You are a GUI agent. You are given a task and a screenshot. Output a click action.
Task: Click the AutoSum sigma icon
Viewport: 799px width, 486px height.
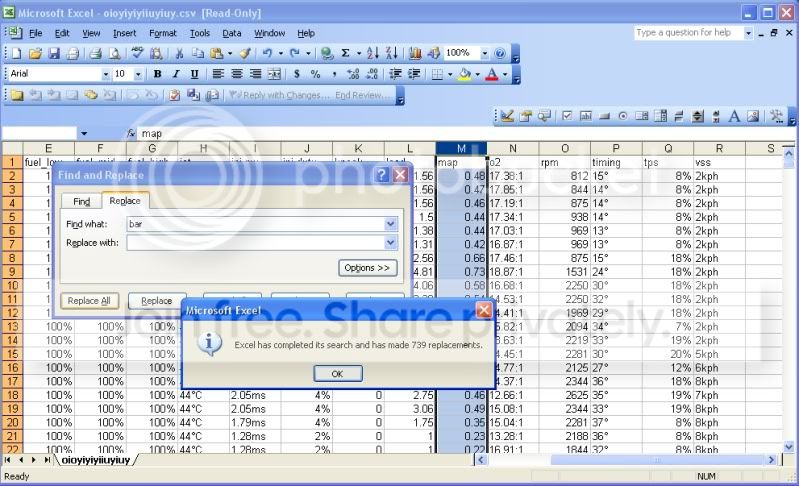345,53
